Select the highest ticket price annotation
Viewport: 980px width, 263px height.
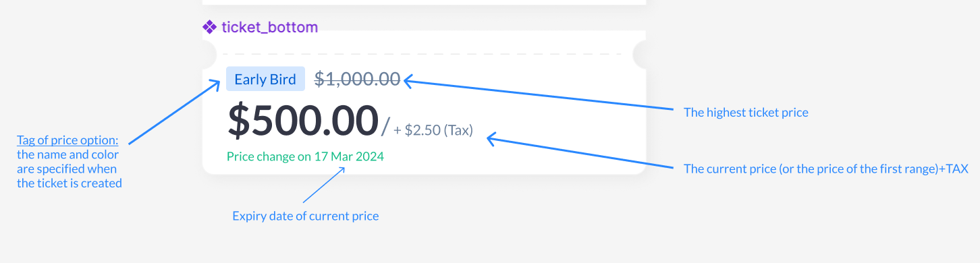pyautogui.click(x=746, y=113)
